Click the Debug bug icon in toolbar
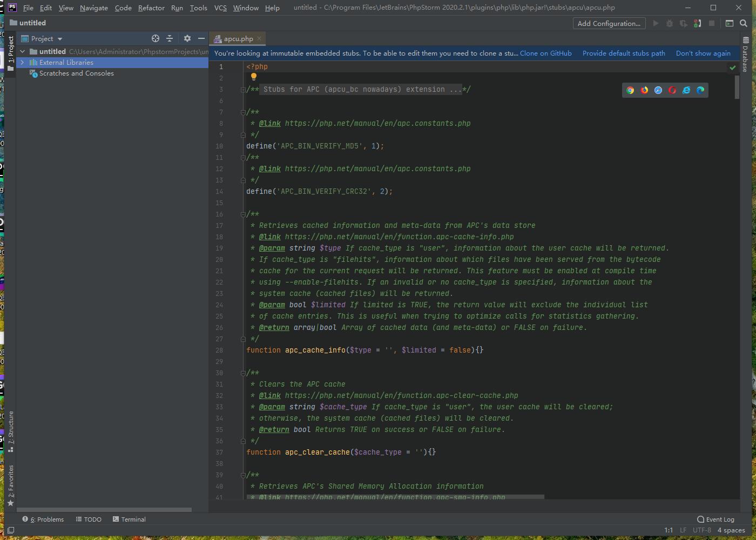 [670, 23]
